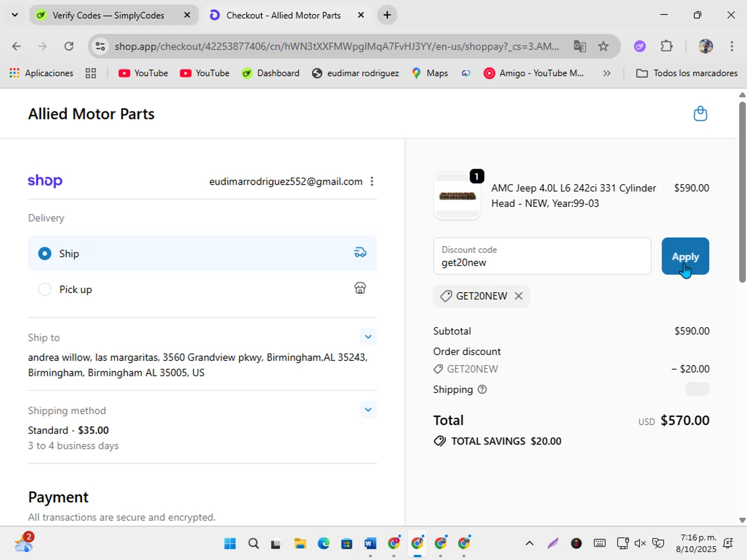The image size is (747, 560).
Task: Select the Pick up radio button
Action: click(45, 289)
